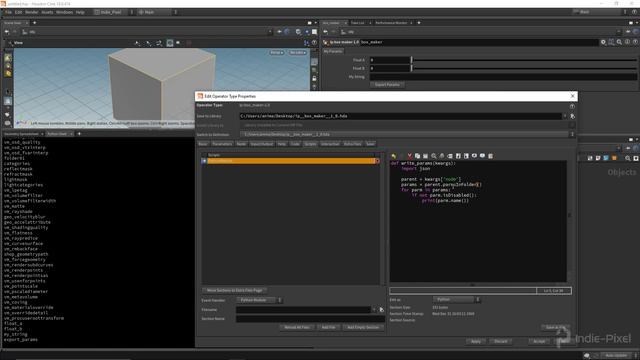Switch to the Parameters tab
This screenshot has height=360, width=640.
(222, 144)
